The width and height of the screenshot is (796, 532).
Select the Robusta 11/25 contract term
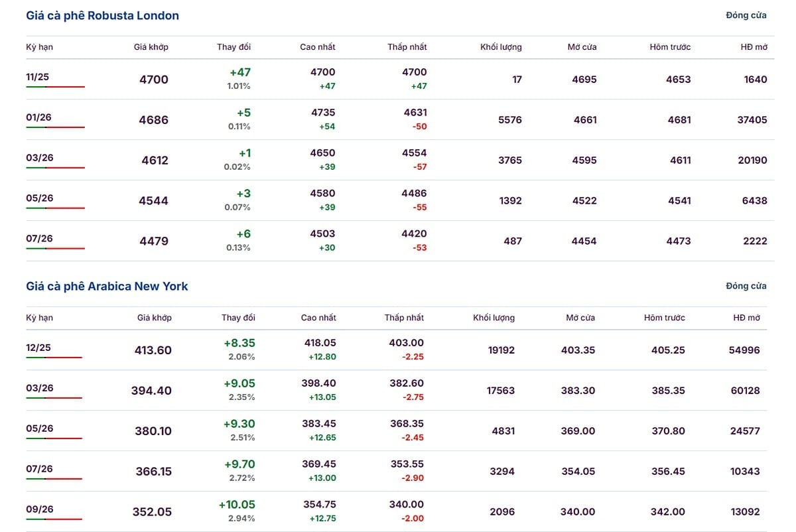click(x=38, y=77)
